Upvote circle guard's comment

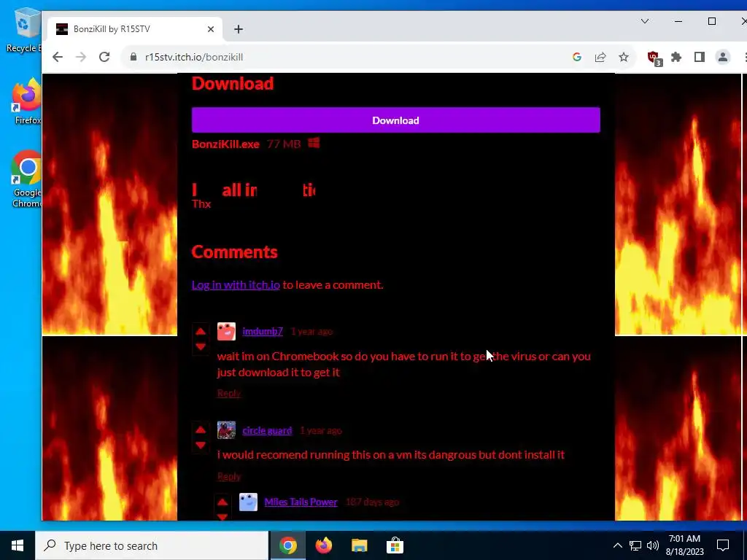[201, 429]
